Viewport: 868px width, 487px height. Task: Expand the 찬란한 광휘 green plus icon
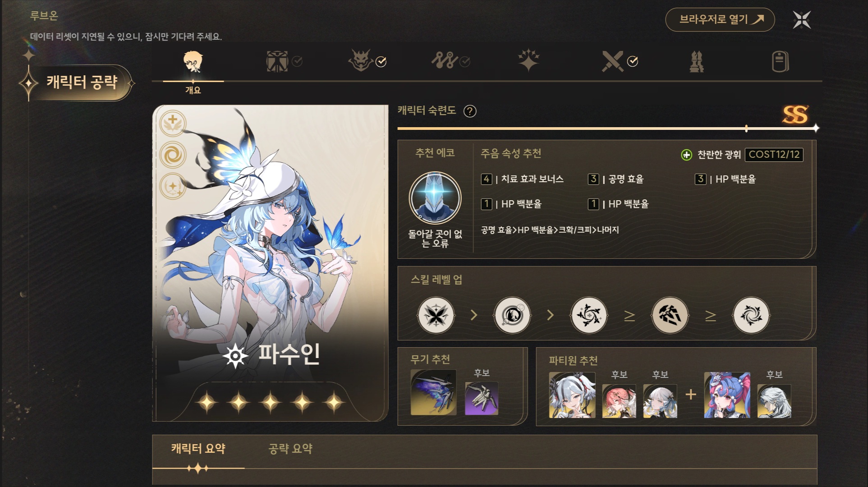coord(686,155)
